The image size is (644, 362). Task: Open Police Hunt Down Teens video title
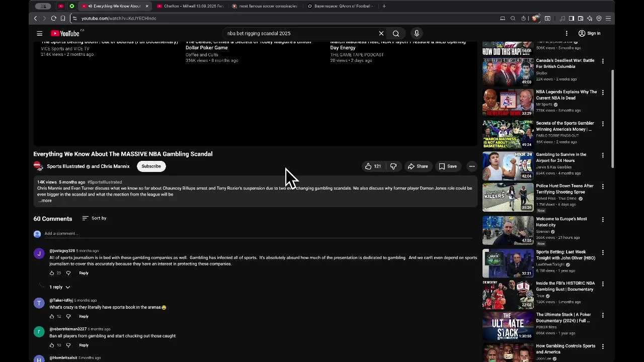pyautogui.click(x=565, y=189)
